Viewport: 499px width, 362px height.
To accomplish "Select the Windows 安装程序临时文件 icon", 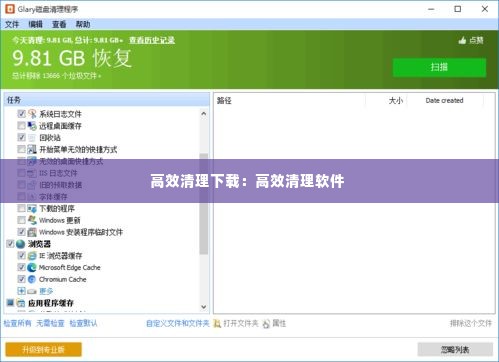I will [x=32, y=232].
